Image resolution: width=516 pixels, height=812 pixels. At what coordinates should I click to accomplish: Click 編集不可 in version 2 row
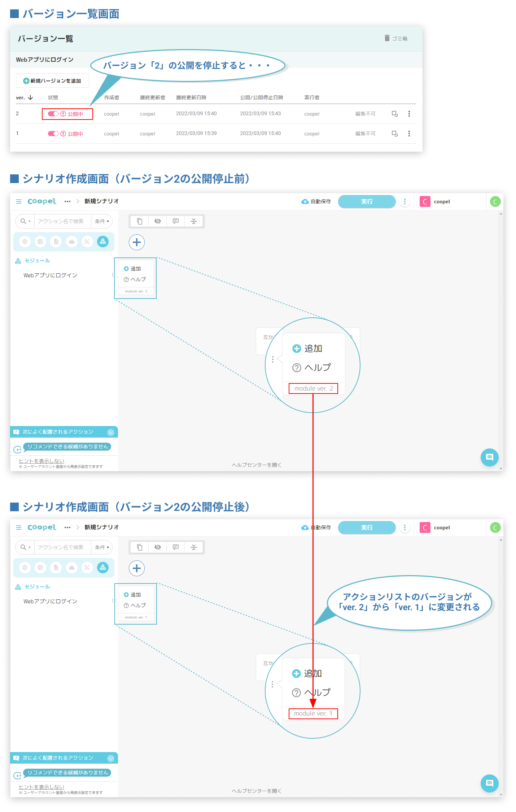tap(365, 114)
